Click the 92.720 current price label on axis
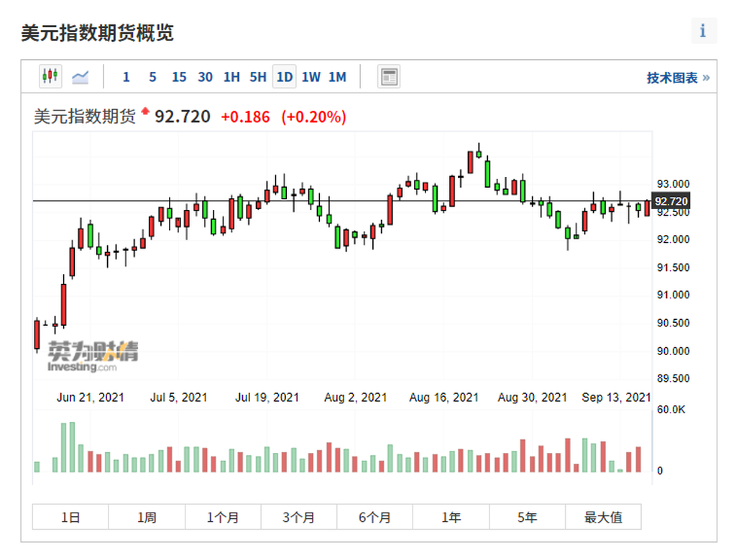This screenshot has width=736, height=560. click(671, 201)
